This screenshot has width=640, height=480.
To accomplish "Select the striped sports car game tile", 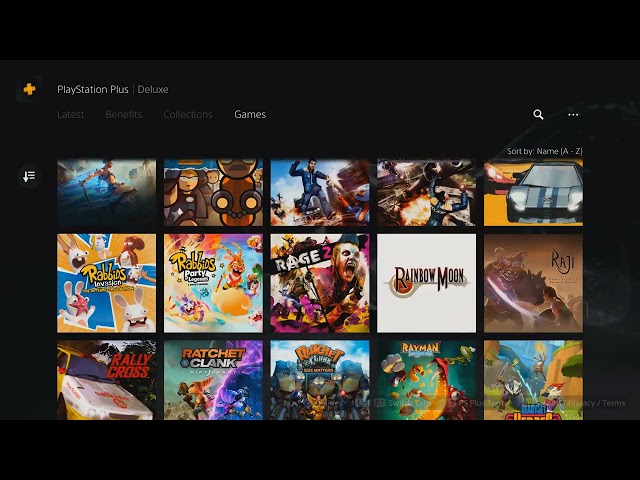I will [533, 192].
